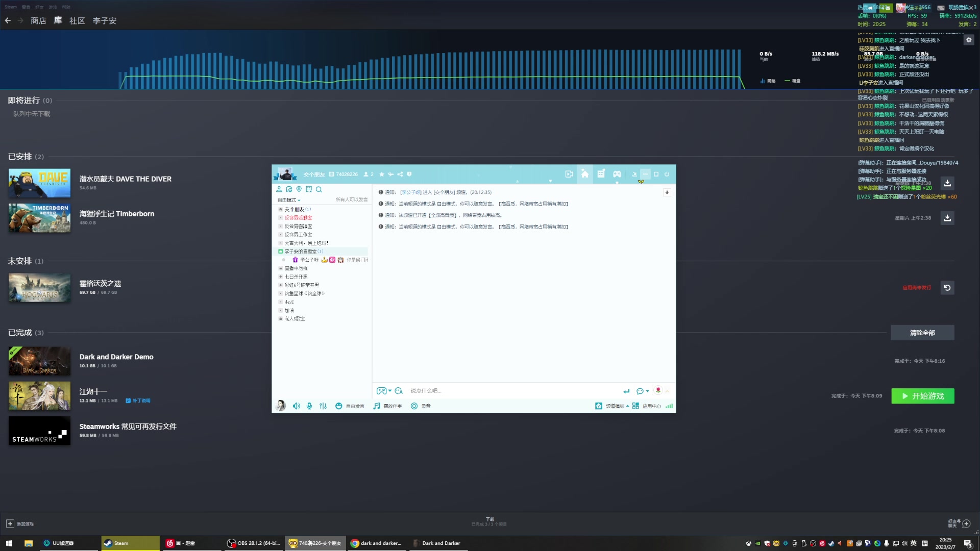Select 钓鱼星球 channel

coord(305,293)
